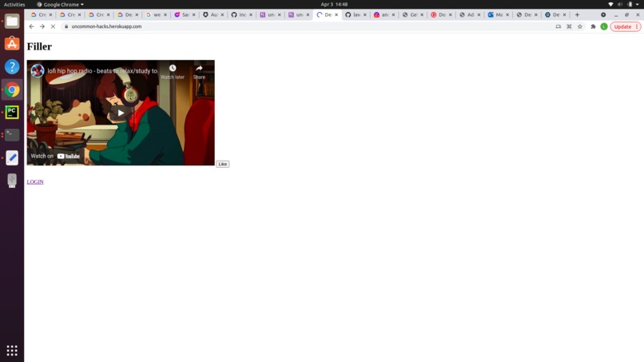
Task: Expand the system menu arrow
Action: (x=638, y=4)
